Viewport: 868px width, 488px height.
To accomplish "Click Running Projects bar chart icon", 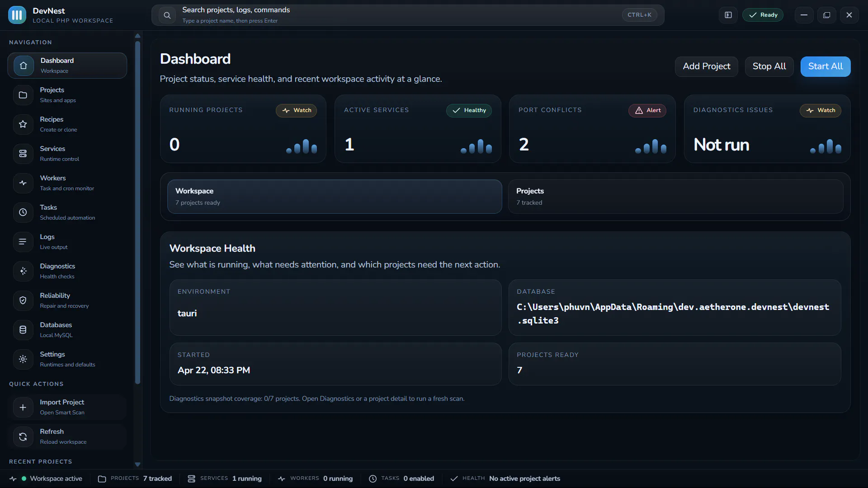I will coord(302,146).
